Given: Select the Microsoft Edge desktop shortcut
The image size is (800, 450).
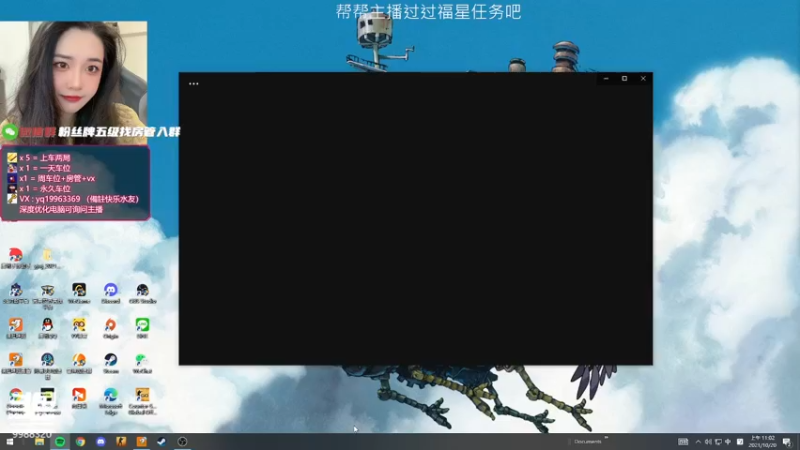Looking at the screenshot, I should 111,401.
